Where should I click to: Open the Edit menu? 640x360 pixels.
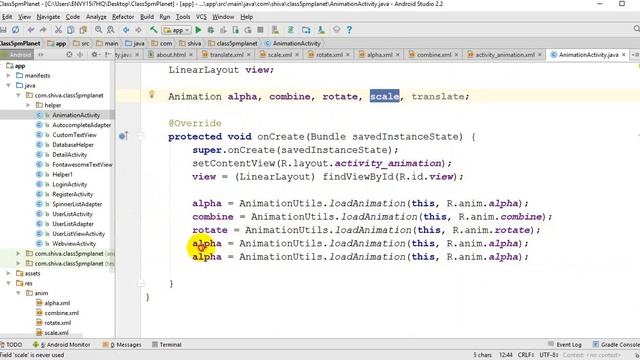pos(7,17)
